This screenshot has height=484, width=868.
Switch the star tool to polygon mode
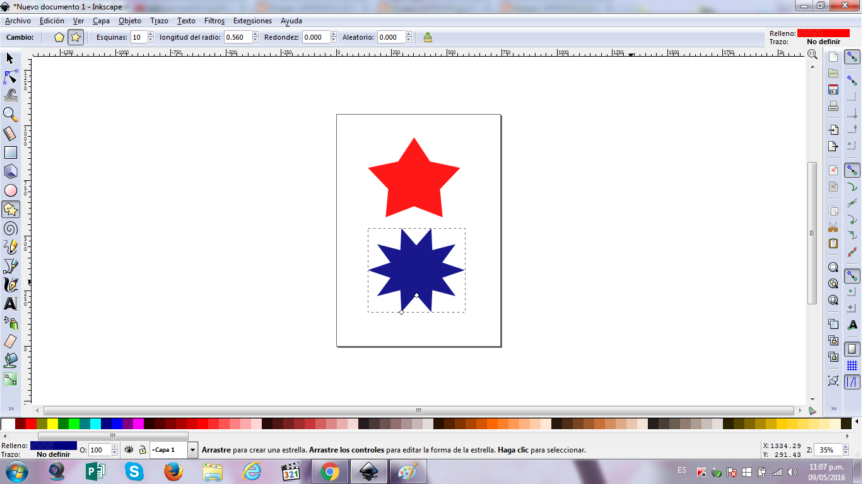pos(58,37)
